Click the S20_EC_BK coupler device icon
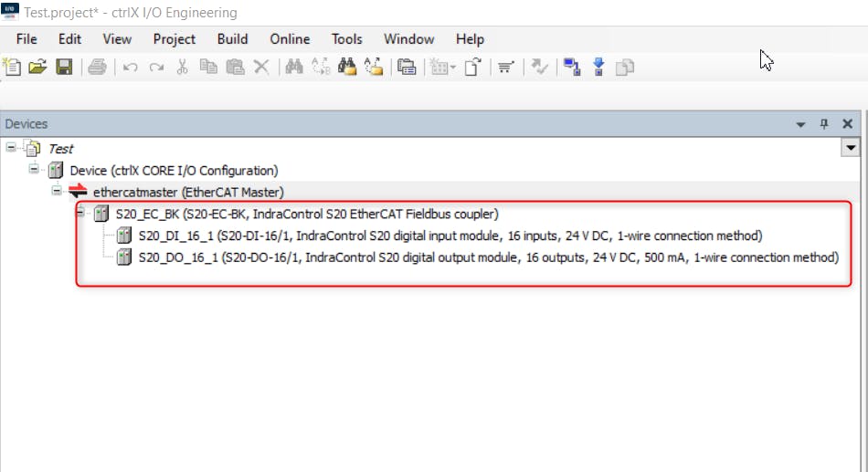 click(x=101, y=214)
